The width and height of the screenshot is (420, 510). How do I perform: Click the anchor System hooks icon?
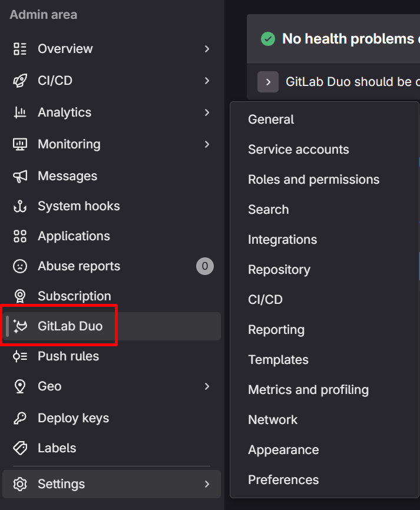(20, 206)
